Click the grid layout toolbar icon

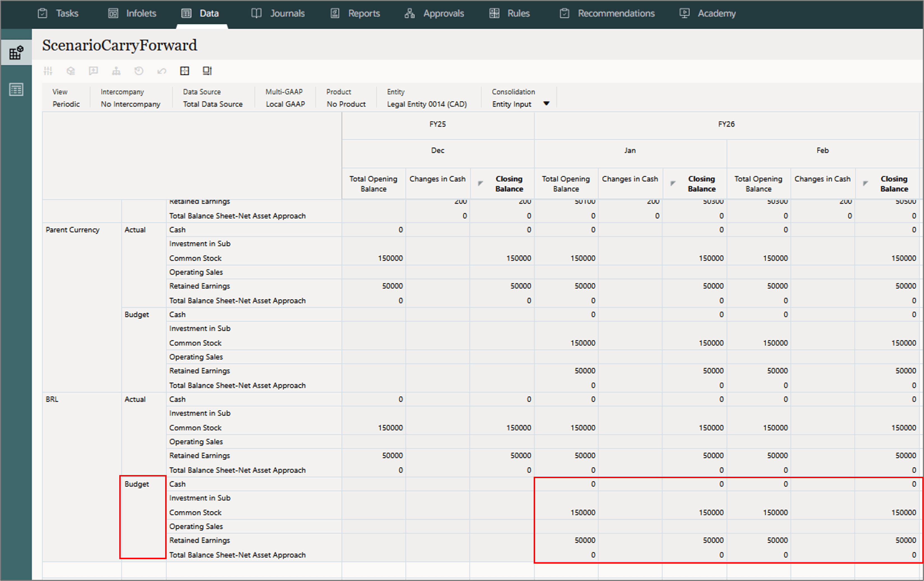click(185, 71)
